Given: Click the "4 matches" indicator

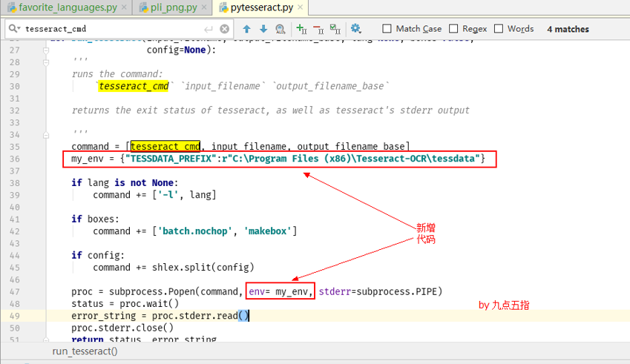Looking at the screenshot, I should tap(568, 29).
